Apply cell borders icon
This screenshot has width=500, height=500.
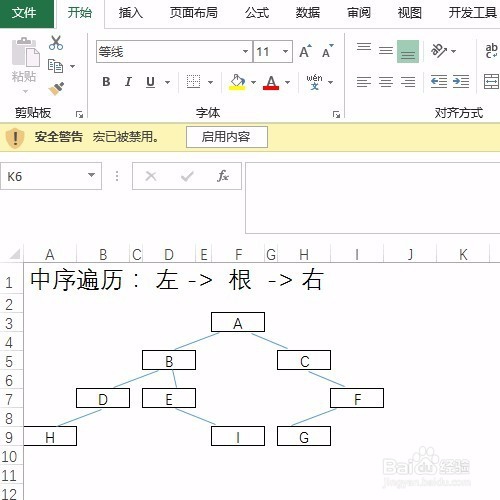[x=193, y=82]
